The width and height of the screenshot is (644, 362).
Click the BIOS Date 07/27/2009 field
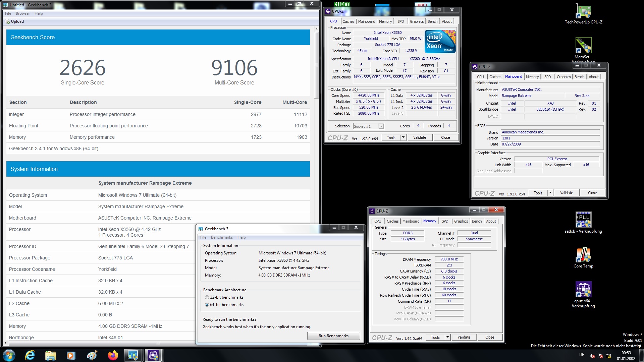point(550,144)
